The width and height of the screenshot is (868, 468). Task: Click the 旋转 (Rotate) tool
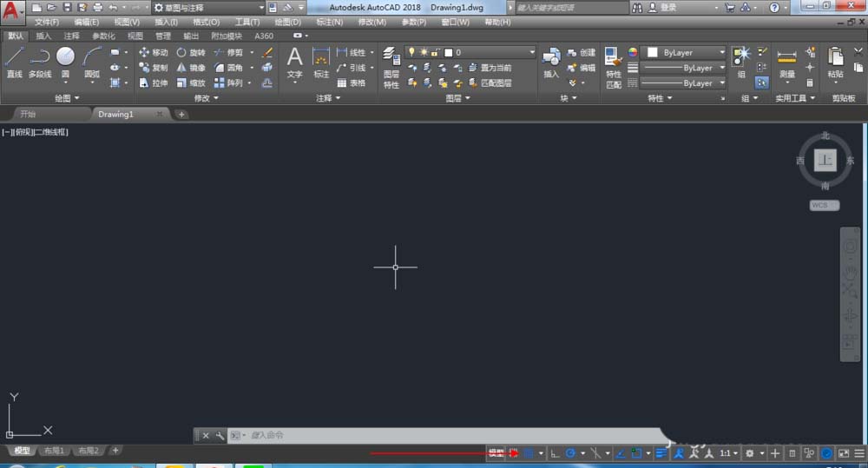coord(191,52)
